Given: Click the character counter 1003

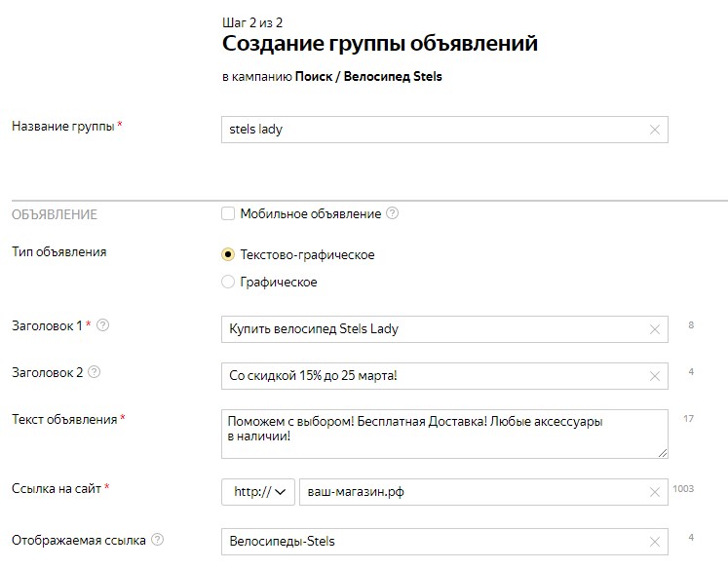Looking at the screenshot, I should 683,489.
